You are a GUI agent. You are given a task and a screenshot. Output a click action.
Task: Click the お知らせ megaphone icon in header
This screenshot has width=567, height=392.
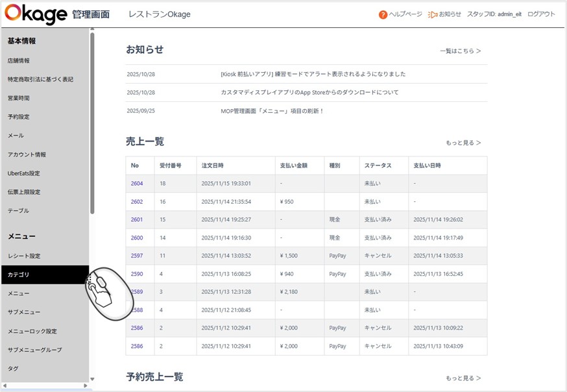point(433,14)
